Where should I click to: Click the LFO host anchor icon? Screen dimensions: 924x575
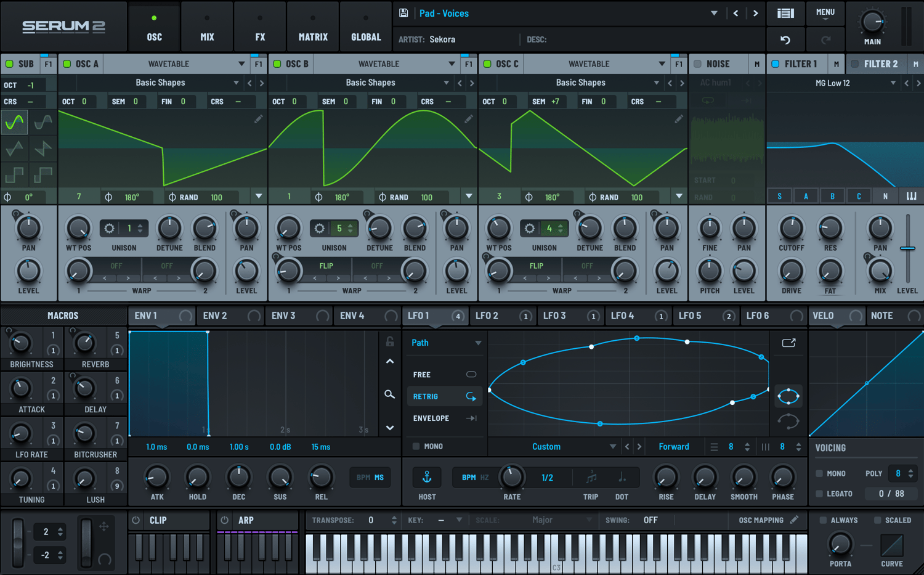click(x=426, y=477)
